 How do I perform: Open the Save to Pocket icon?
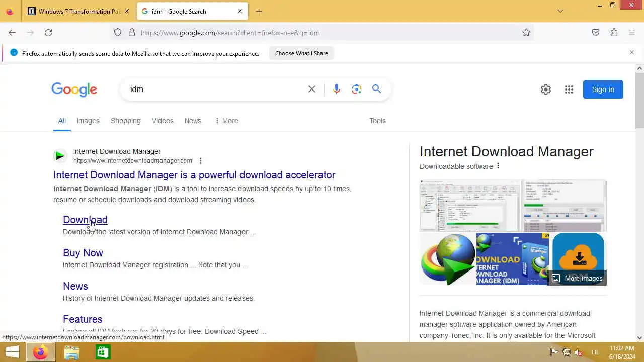pyautogui.click(x=596, y=33)
